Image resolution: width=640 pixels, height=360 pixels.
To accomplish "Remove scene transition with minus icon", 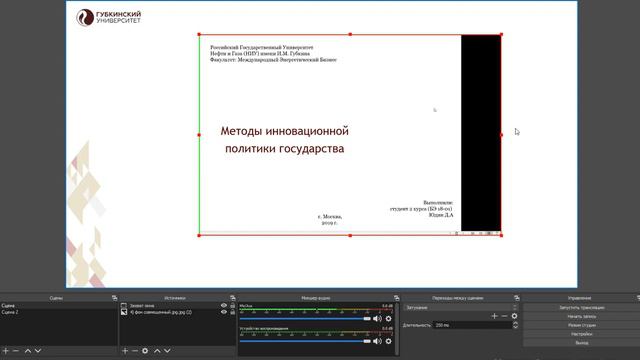I will 504,316.
